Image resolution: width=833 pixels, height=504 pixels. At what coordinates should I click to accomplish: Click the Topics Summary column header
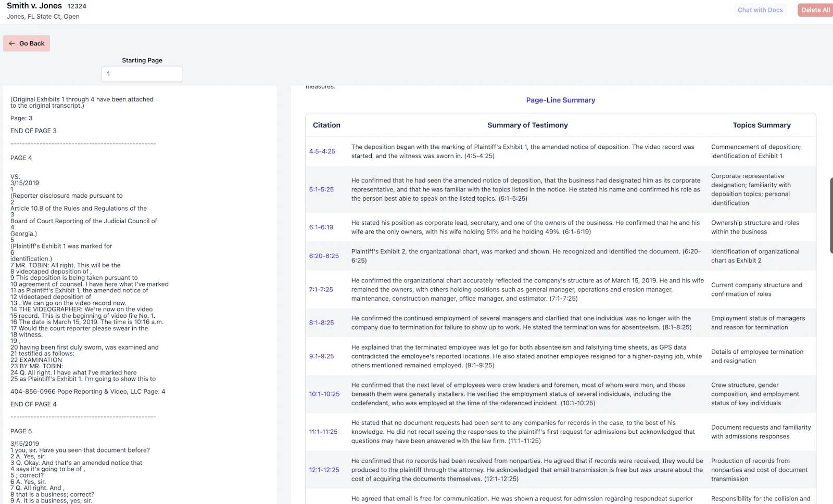[761, 125]
